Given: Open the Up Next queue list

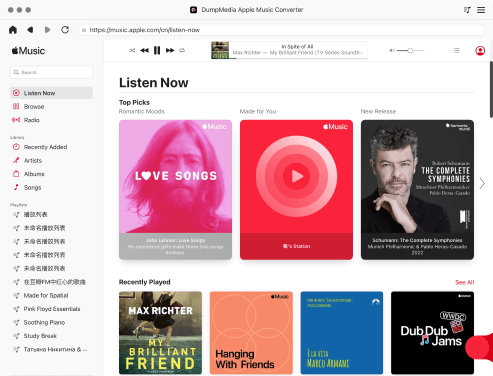Looking at the screenshot, I should 456,50.
